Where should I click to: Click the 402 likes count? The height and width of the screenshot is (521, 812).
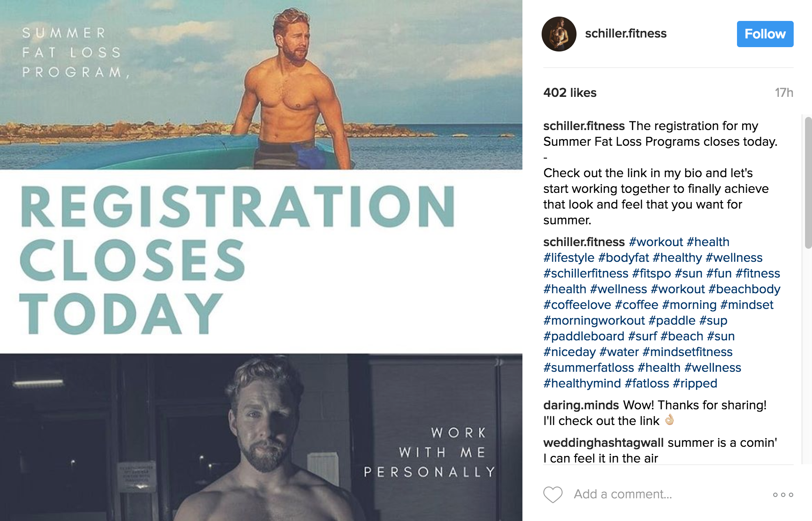point(570,93)
